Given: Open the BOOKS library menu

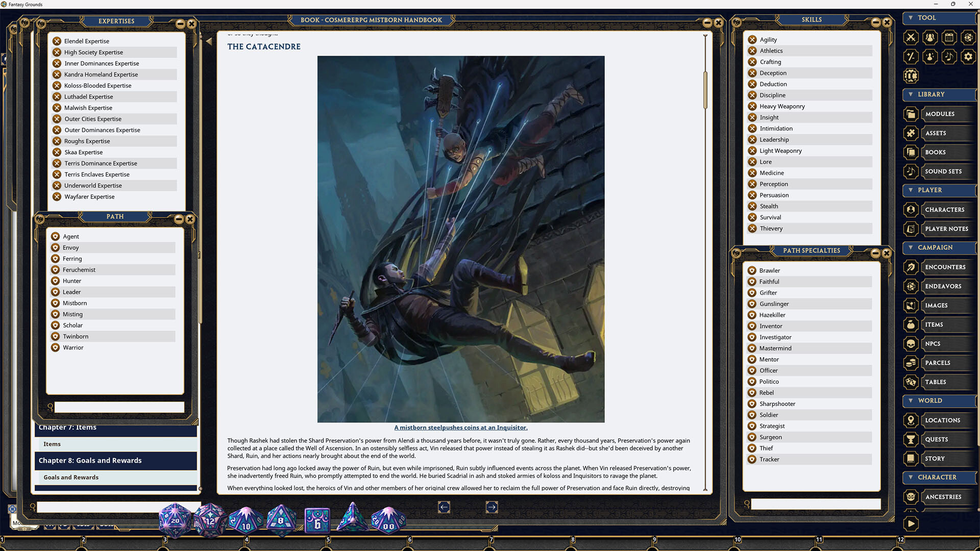Looking at the screenshot, I should (x=948, y=153).
